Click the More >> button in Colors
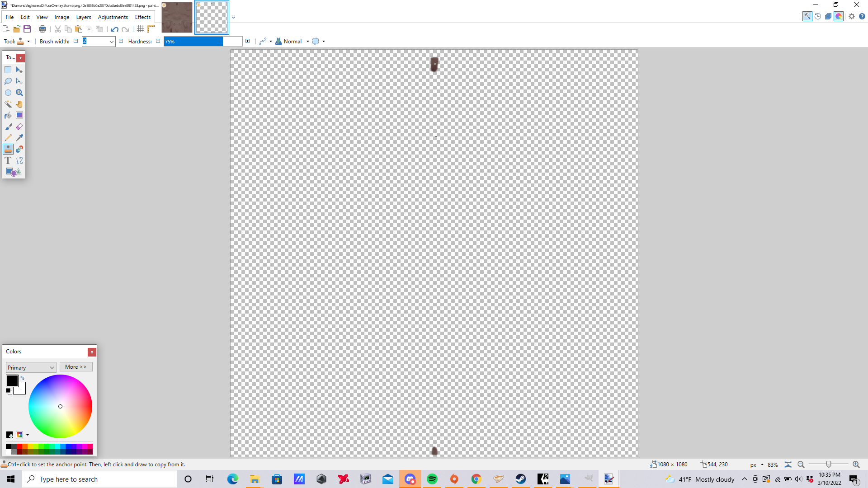Viewport: 868px width, 488px height. [x=76, y=367]
